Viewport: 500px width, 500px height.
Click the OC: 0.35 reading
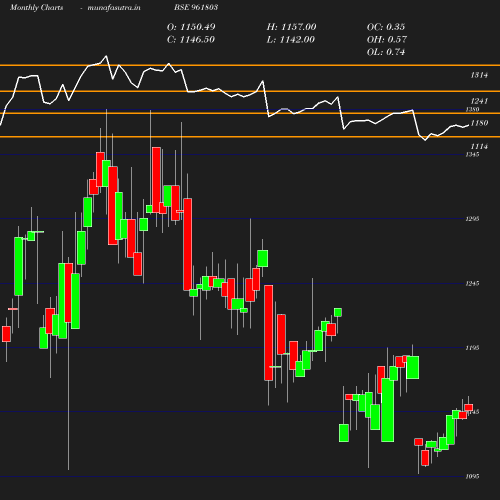386,27
